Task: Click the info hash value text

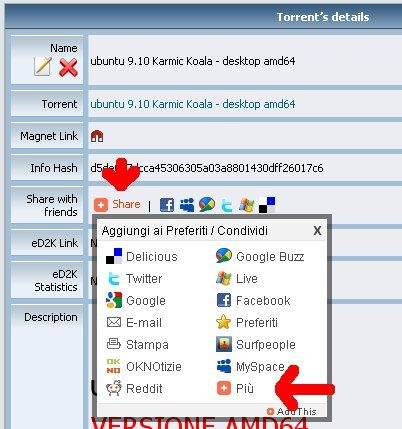Action: tap(207, 168)
